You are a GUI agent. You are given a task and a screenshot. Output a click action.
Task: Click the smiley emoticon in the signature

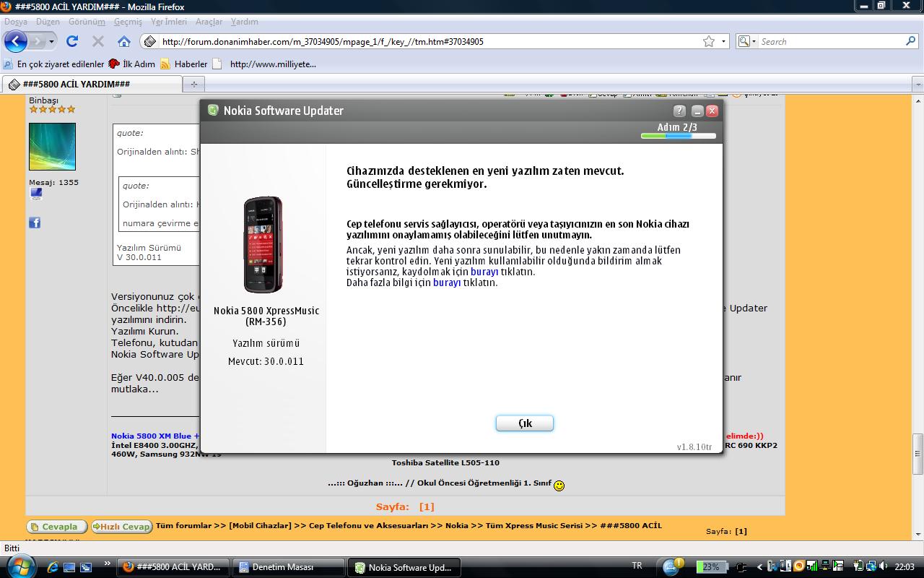pos(559,486)
